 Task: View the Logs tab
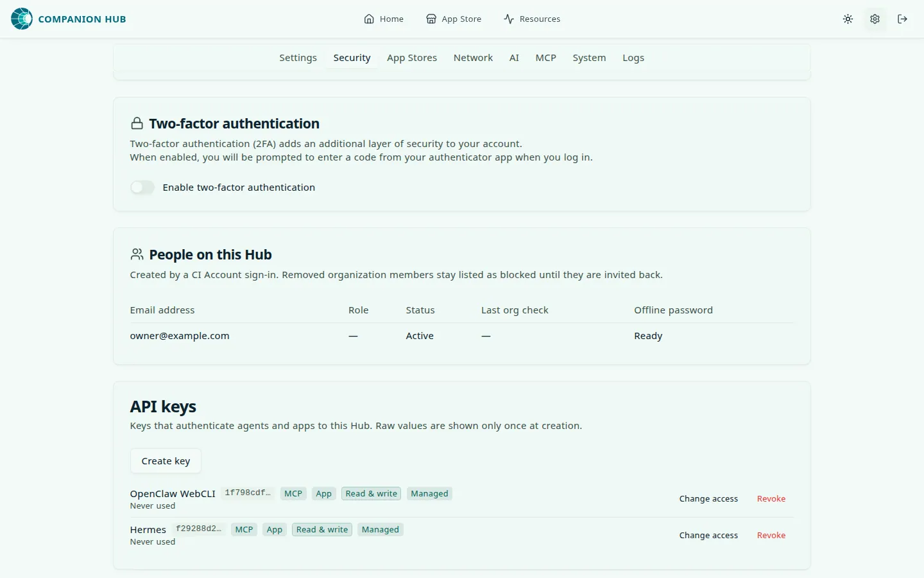(633, 58)
